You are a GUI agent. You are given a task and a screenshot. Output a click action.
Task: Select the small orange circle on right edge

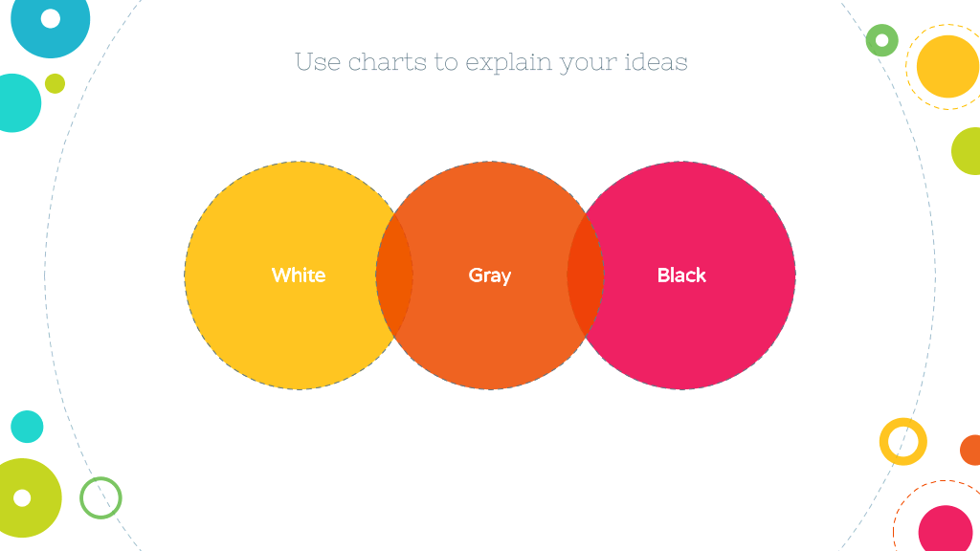pyautogui.click(x=970, y=450)
